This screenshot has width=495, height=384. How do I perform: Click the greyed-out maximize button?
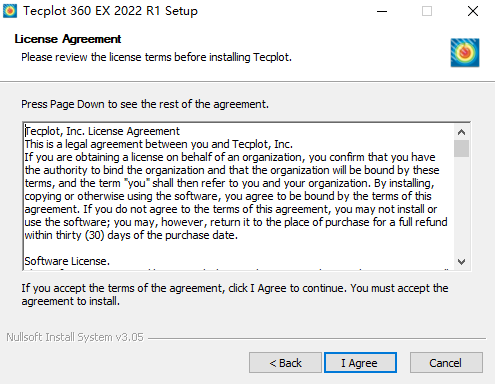(x=427, y=11)
